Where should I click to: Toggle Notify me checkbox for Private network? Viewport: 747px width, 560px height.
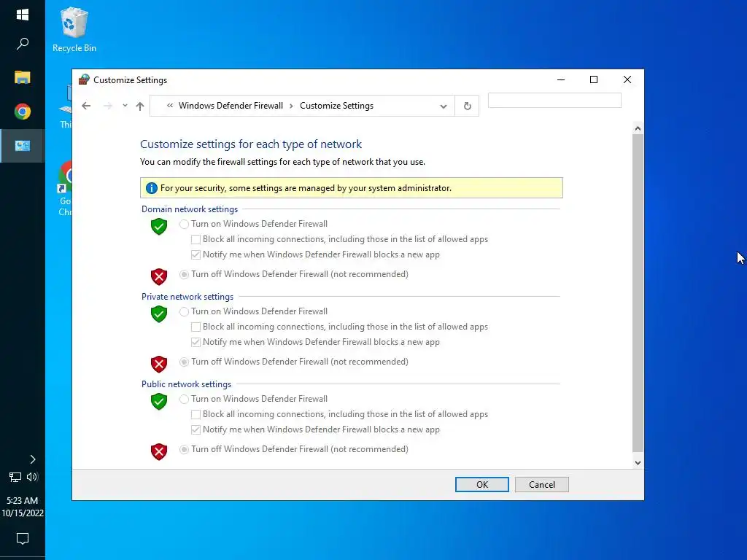pyautogui.click(x=196, y=342)
